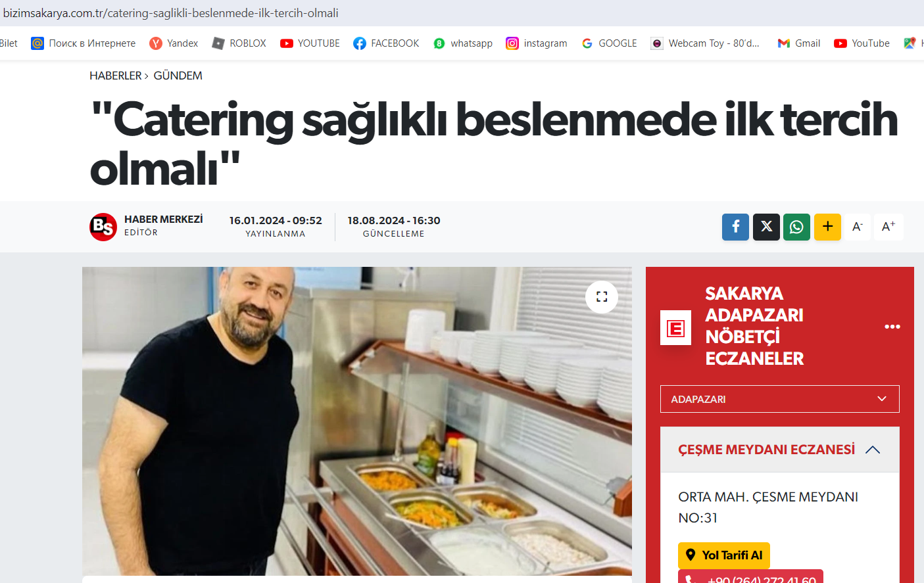924x583 pixels.
Task: Open fullscreen view of article photo
Action: tap(602, 297)
